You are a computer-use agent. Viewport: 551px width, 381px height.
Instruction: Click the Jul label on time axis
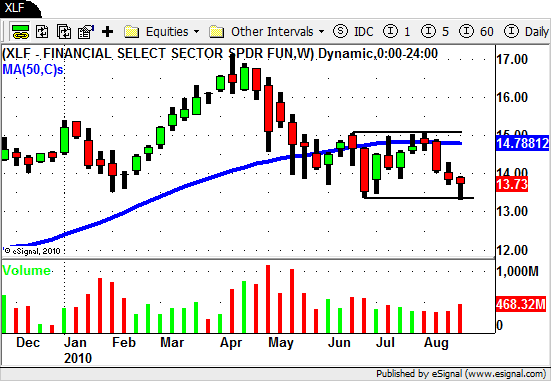385,342
